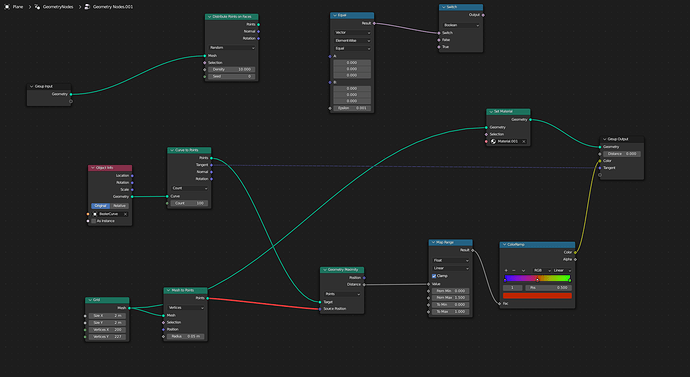
Task: Click From Max field in Map Range
Action: (451, 298)
